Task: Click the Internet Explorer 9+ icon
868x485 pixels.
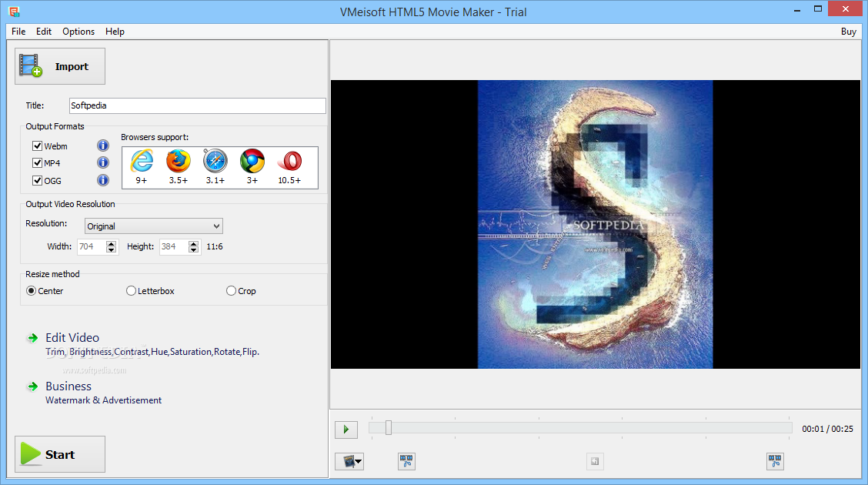Action: pos(142,161)
